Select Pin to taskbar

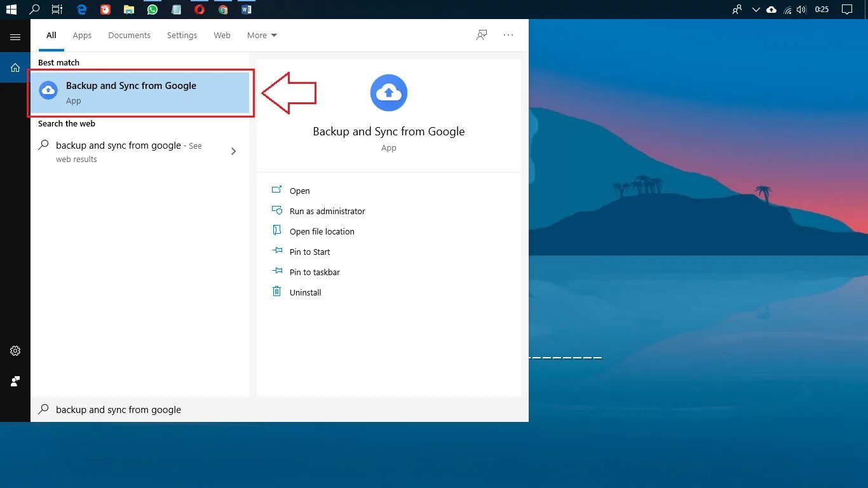315,272
